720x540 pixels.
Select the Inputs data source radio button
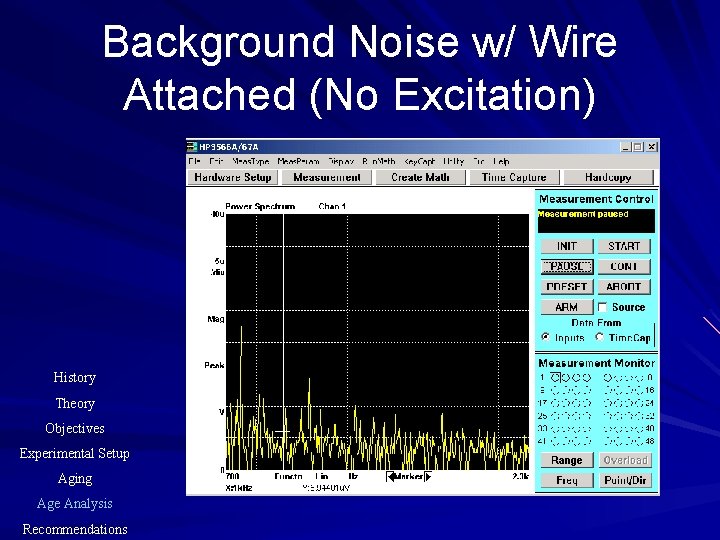click(546, 337)
